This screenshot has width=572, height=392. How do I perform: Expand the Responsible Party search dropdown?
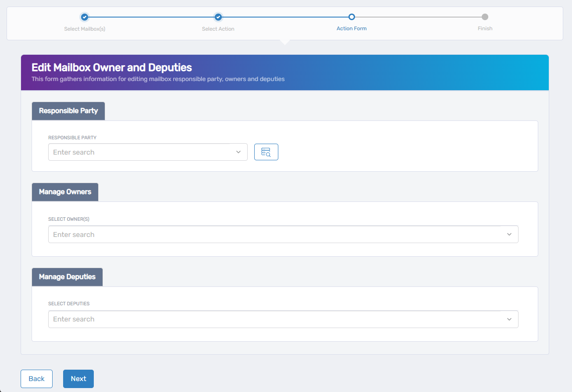239,152
